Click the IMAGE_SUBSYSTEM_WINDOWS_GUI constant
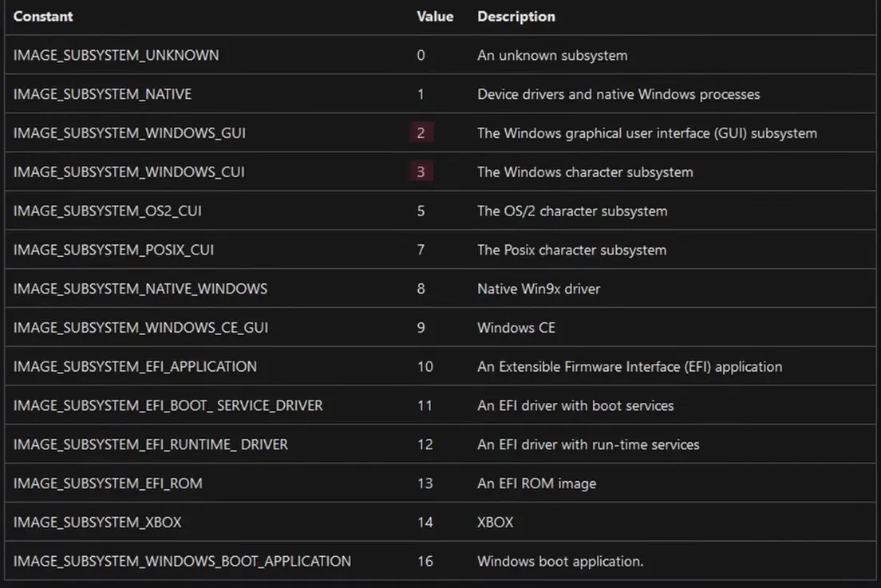This screenshot has height=588, width=881. [x=129, y=133]
